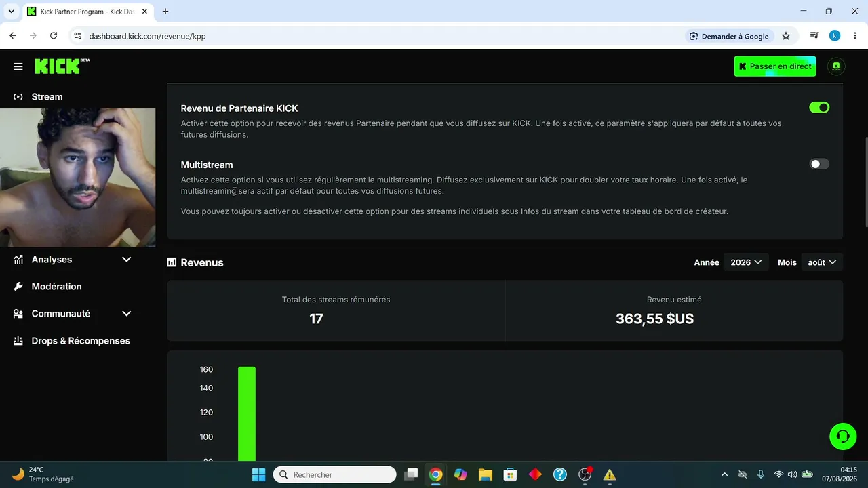Disable the Revenu de Partenaire KICK toggle
This screenshot has width=868, height=488.
click(x=819, y=108)
